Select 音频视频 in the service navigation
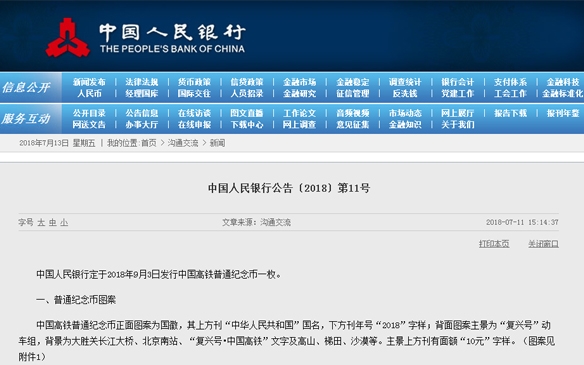Screen dimensions: 584x365 pyautogui.click(x=352, y=113)
